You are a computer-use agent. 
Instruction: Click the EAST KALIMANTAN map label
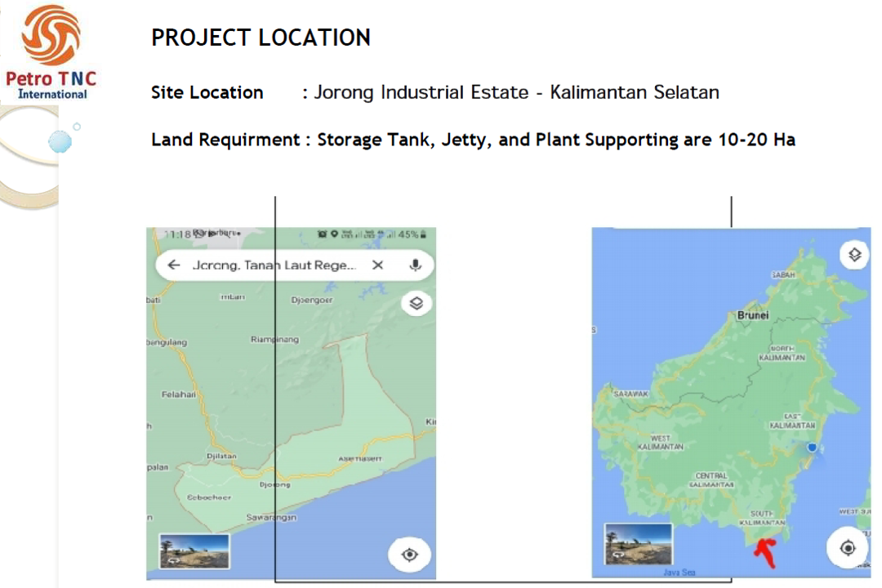pyautogui.click(x=792, y=421)
